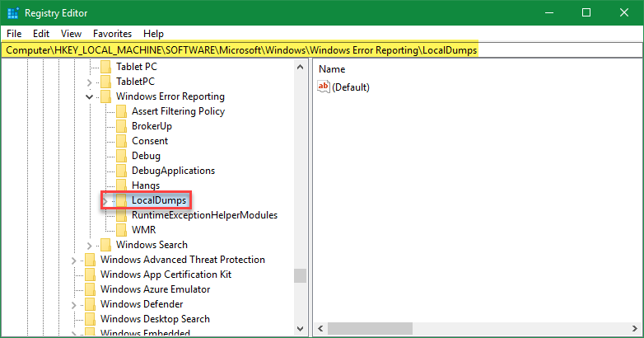This screenshot has width=644, height=338.
Task: Click the WMR key folder icon
Action: [x=122, y=230]
